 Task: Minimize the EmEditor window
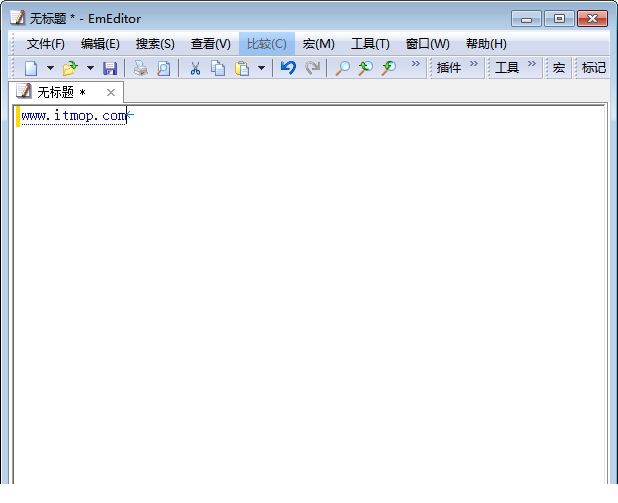tap(527, 19)
